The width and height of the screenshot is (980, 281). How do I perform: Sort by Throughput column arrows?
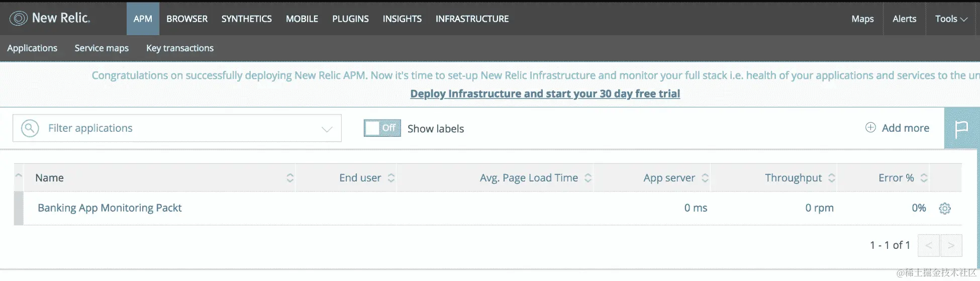pos(832,178)
